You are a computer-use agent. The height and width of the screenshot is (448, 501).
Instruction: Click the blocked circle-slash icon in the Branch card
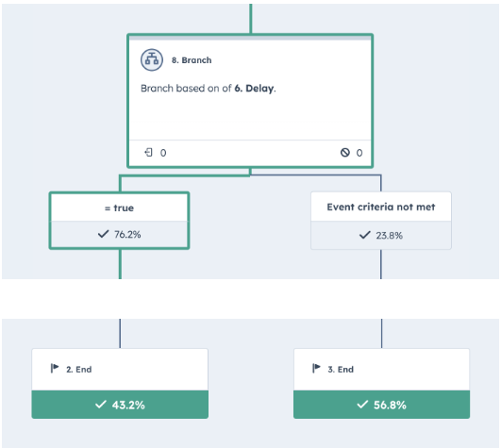coord(345,152)
